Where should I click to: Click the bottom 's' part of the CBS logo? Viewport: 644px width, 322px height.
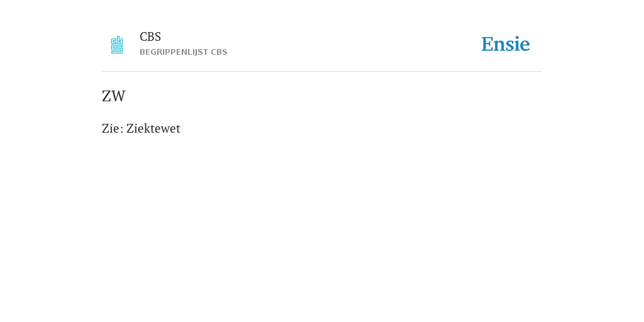point(117,49)
